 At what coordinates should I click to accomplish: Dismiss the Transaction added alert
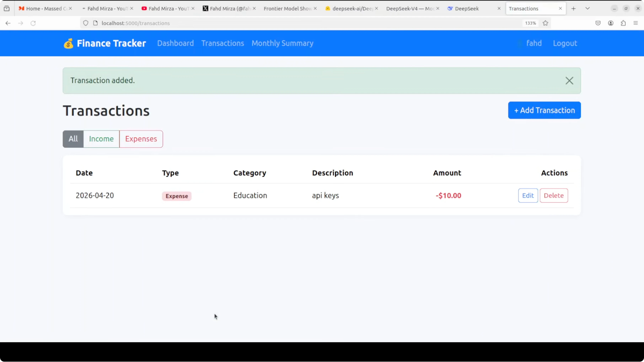[569, 81]
